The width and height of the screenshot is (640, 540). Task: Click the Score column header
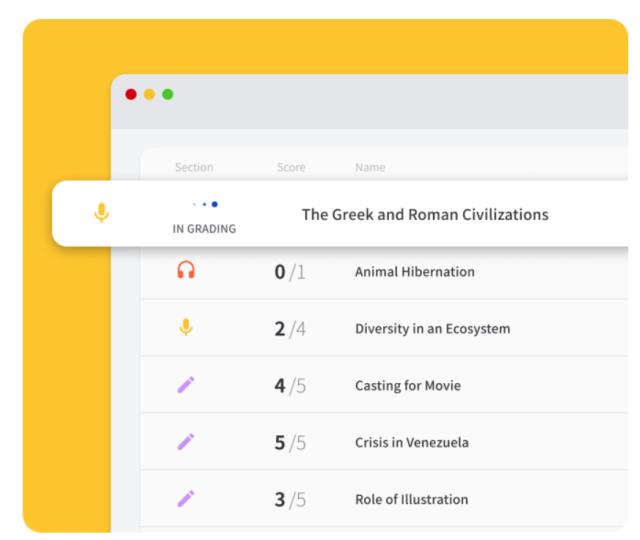pos(291,167)
